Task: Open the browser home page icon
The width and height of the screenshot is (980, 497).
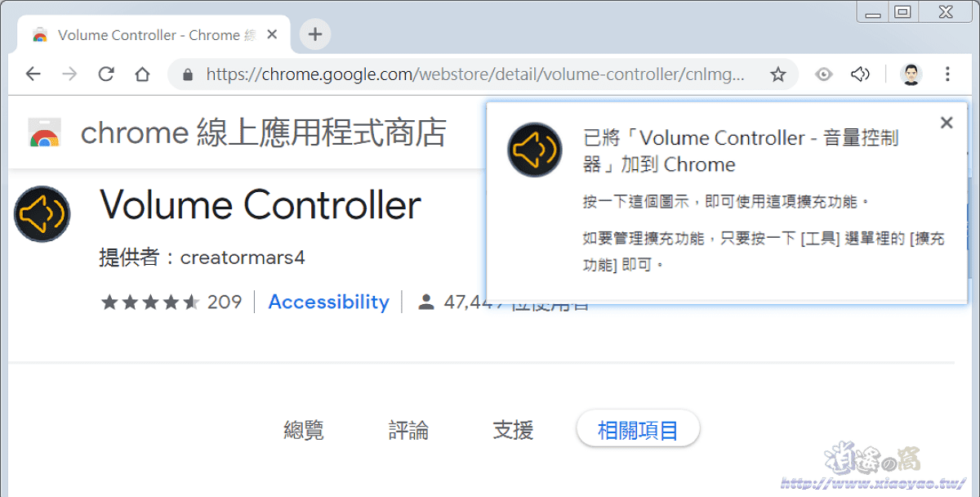Action: point(142,74)
